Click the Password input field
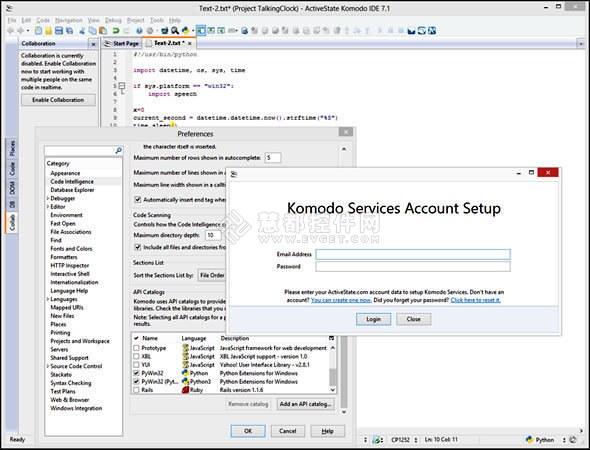 [x=413, y=266]
